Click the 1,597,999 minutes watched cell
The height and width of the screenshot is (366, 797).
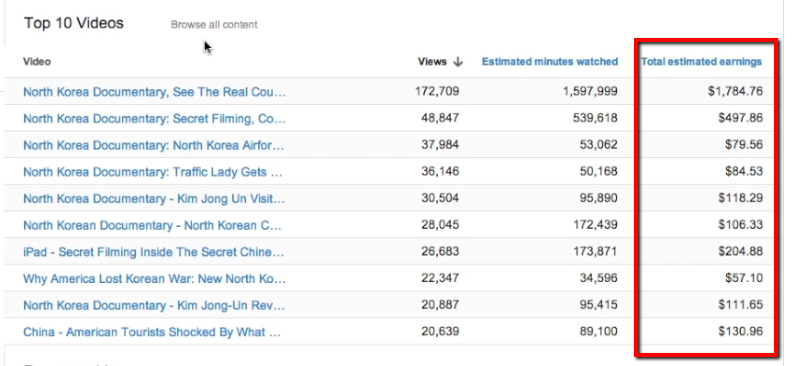[590, 92]
